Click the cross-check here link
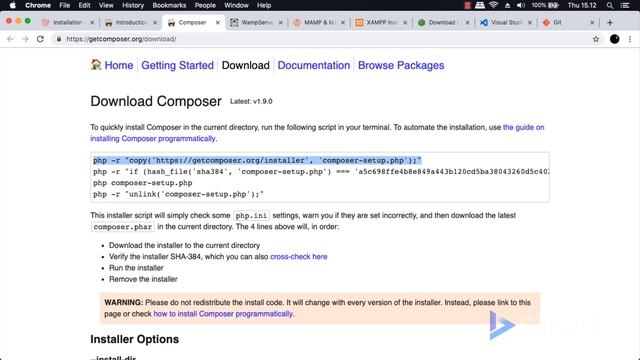Screen dimensions: 640x360 pyautogui.click(x=299, y=257)
